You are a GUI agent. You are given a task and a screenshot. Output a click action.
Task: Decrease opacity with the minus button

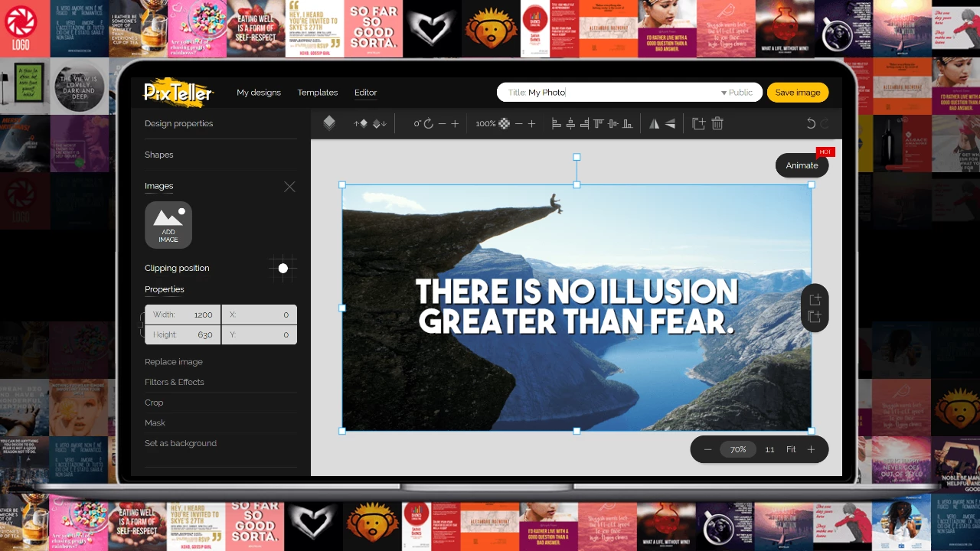pyautogui.click(x=518, y=123)
